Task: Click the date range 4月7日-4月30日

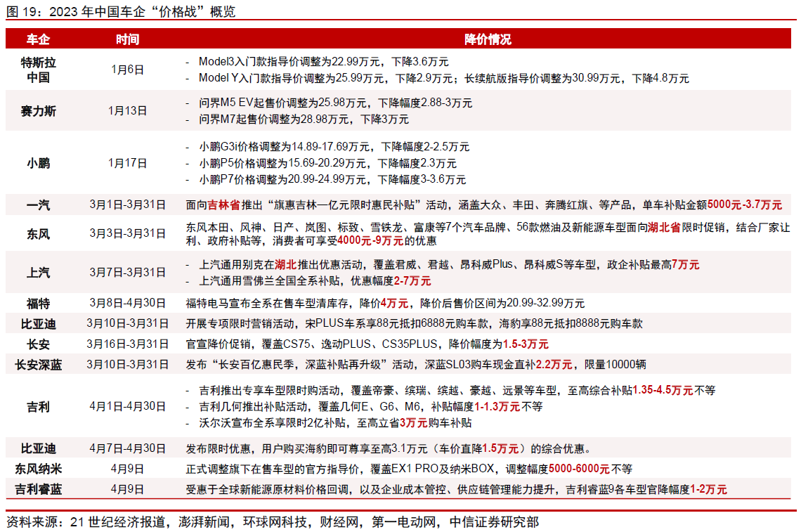Action: point(127,448)
